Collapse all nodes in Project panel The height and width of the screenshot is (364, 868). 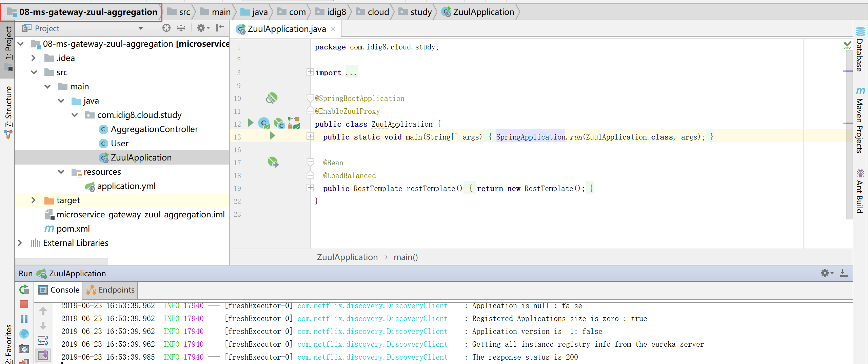[181, 28]
